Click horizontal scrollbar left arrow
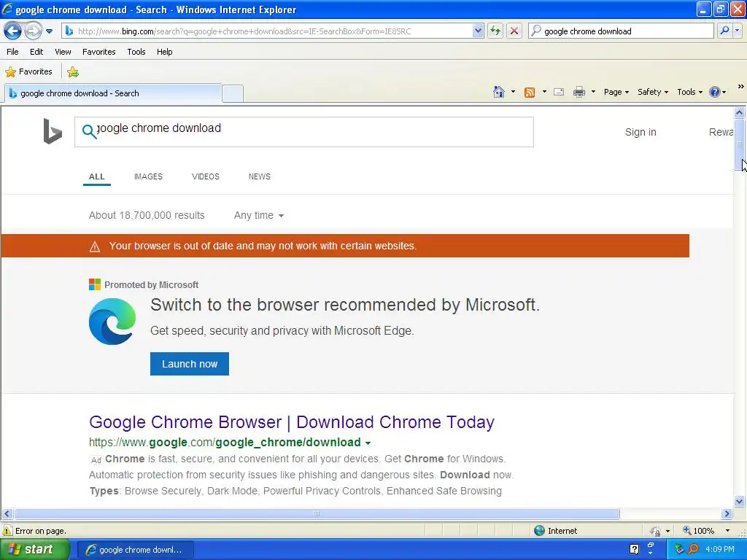 pyautogui.click(x=7, y=514)
